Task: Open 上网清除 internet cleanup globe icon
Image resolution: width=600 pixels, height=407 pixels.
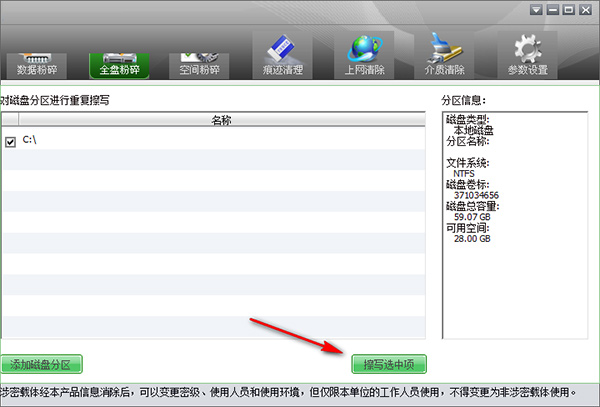Action: 364,55
